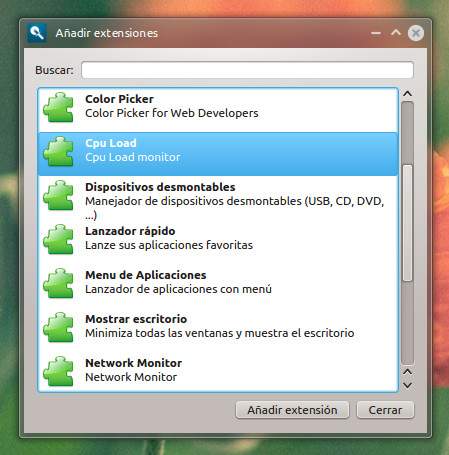Screen dimensions: 449x455
Task: Click the Color Picker puzzle-piece icon
Action: coord(58,107)
